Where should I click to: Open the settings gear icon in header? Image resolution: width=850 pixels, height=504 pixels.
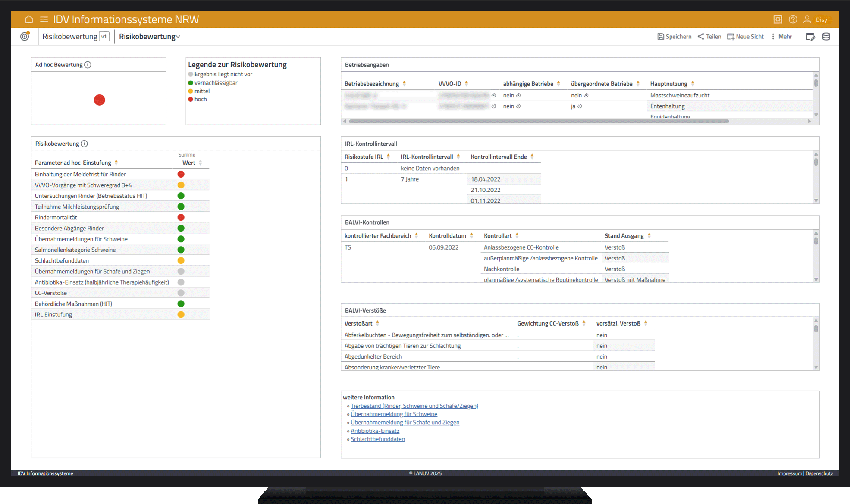point(778,19)
